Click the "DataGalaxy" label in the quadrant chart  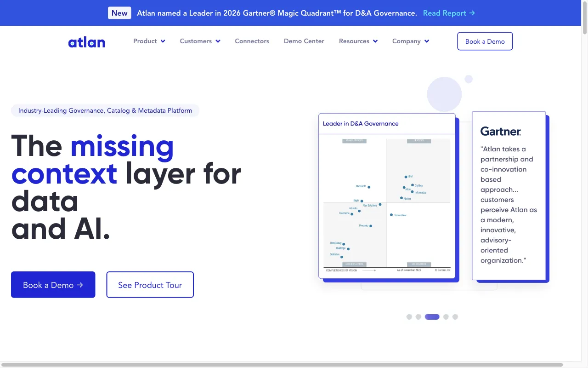point(336,243)
